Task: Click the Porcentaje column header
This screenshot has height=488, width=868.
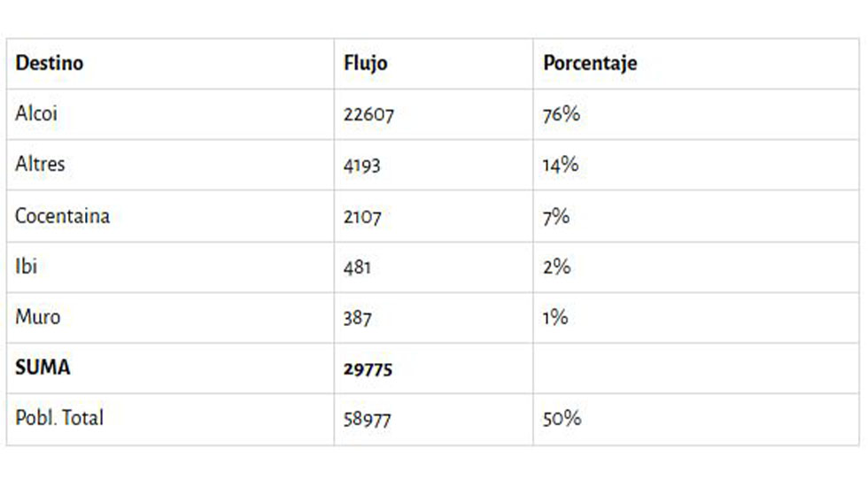Action: point(590,64)
